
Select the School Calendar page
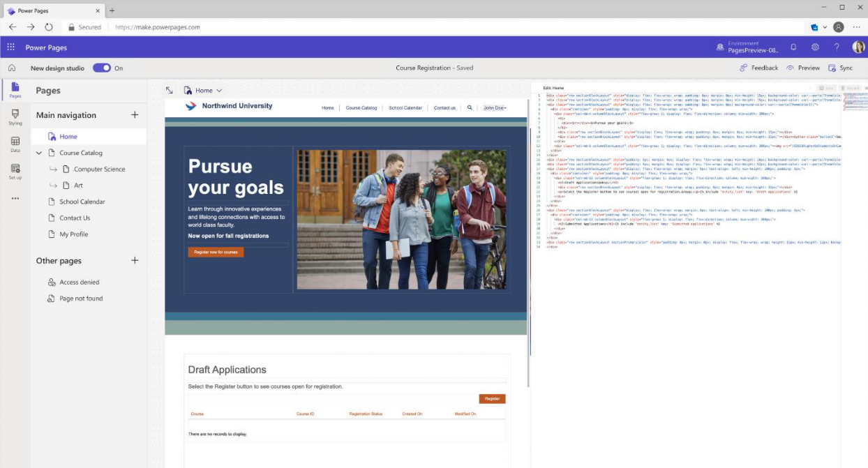point(82,202)
